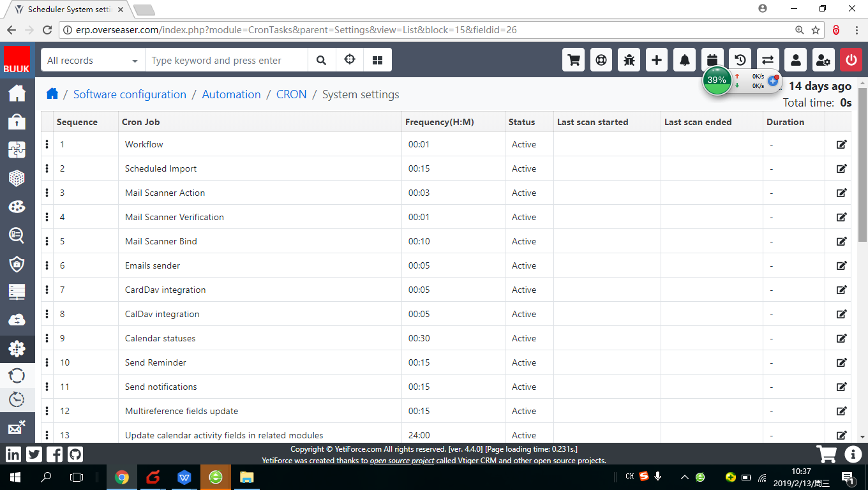868x490 pixels.
Task: Open the LinkedIn footer icon
Action: click(x=13, y=454)
